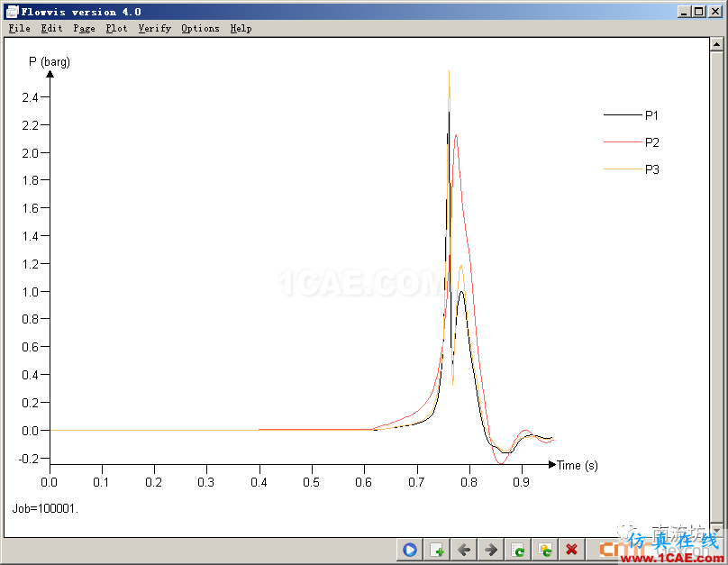This screenshot has width=728, height=565.
Task: Click the 2.4 y-axis tick label
Action: point(30,97)
